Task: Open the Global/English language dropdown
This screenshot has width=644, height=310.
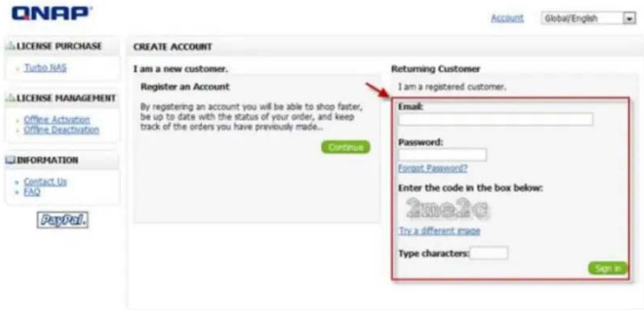Action: [x=588, y=19]
